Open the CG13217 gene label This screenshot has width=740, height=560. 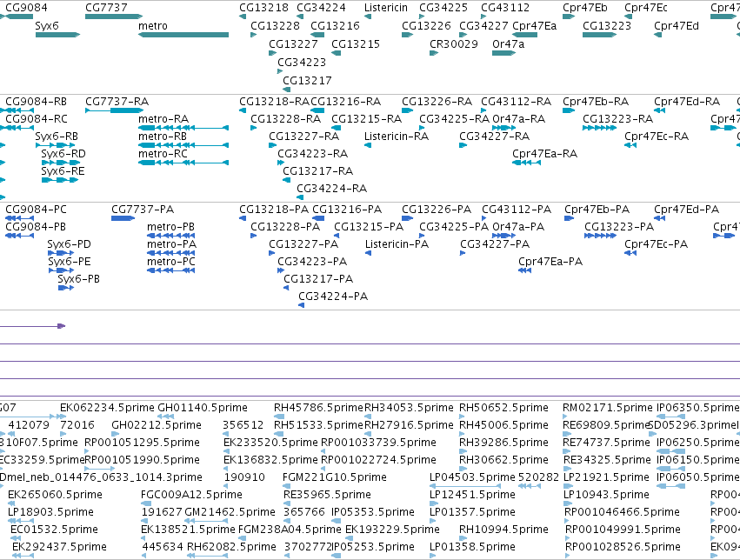click(307, 81)
